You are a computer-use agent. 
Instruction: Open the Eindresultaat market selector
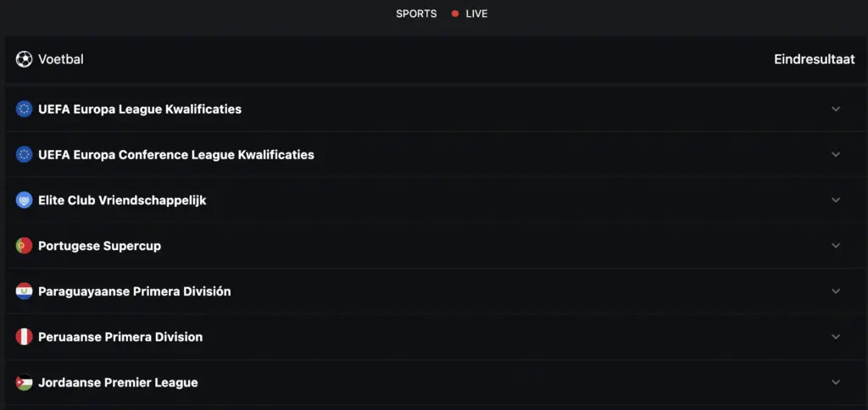tap(815, 59)
